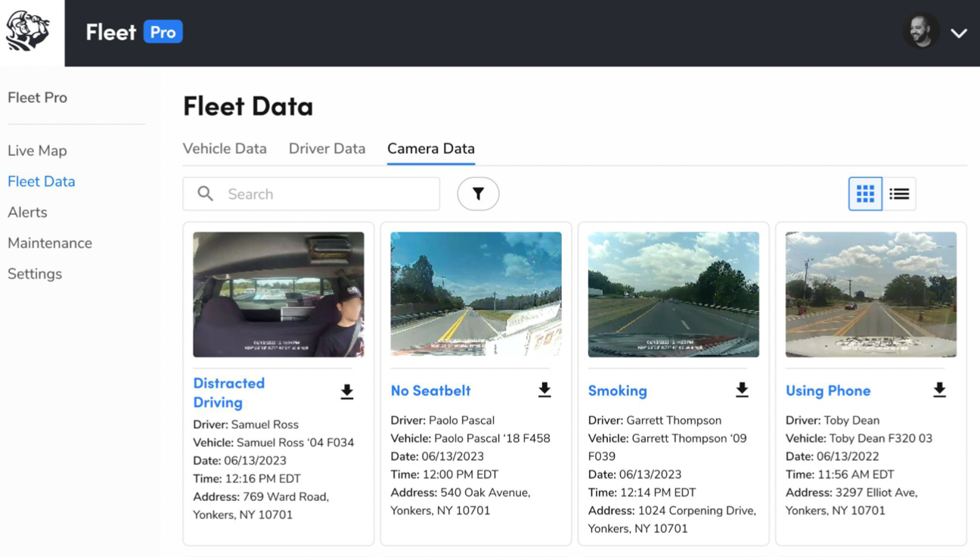Download the Distracted Driving footage
Image resolution: width=980 pixels, height=557 pixels.
(347, 391)
